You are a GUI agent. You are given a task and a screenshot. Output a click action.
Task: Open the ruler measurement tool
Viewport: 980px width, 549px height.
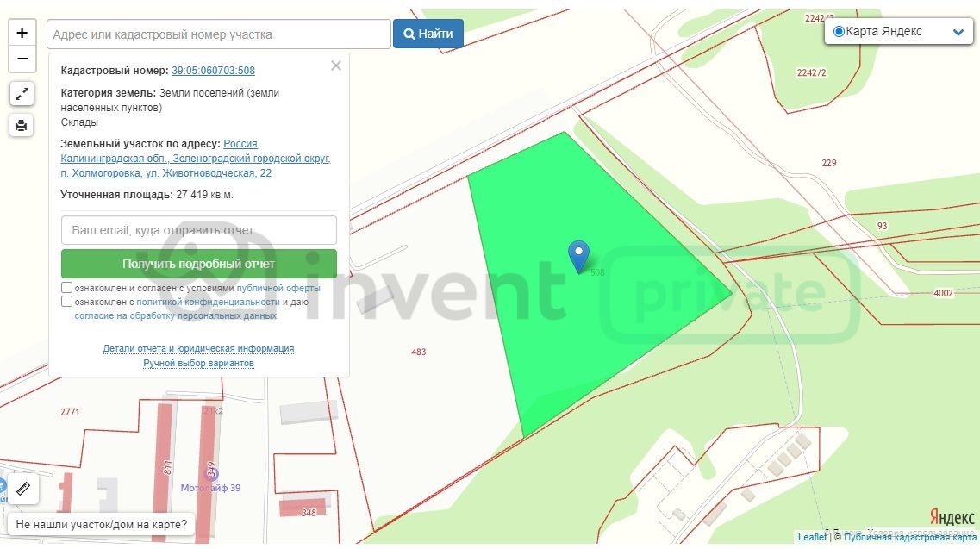22,489
